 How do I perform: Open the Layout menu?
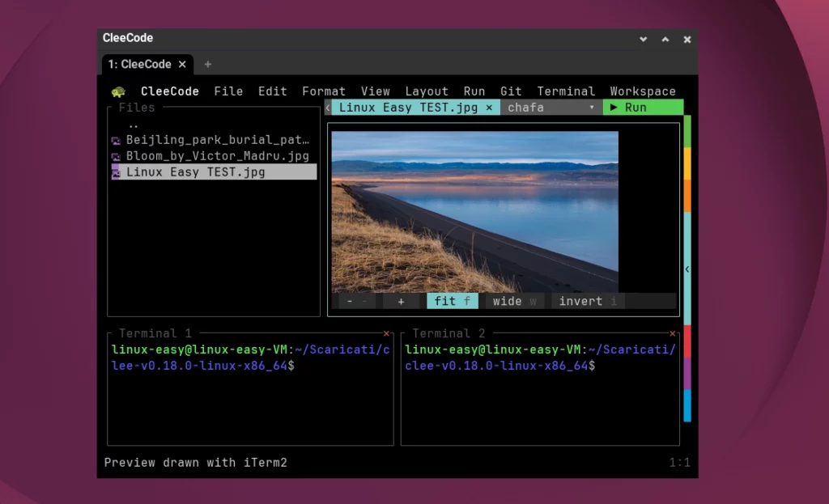click(427, 91)
